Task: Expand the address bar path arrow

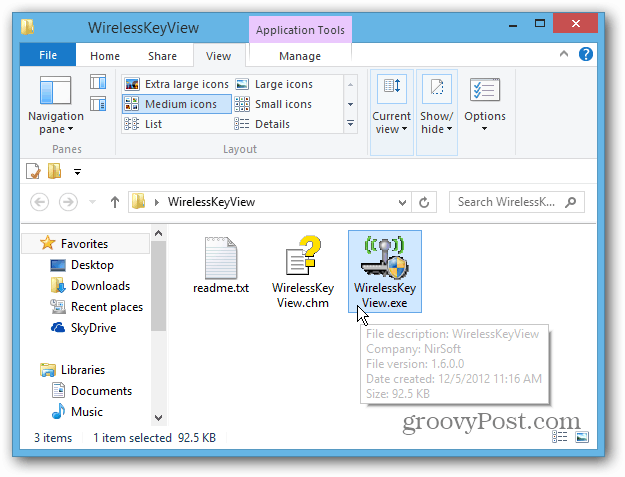Action: click(x=157, y=202)
